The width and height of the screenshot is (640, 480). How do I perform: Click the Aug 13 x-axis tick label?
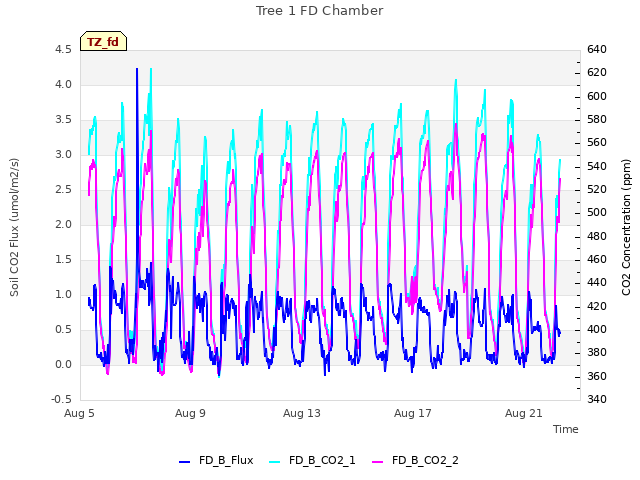(x=302, y=413)
